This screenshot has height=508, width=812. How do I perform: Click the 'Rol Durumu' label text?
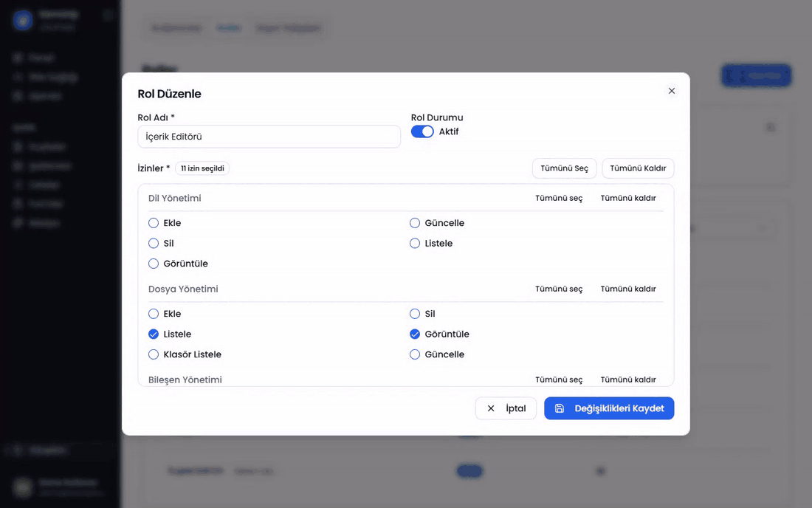[437, 117]
